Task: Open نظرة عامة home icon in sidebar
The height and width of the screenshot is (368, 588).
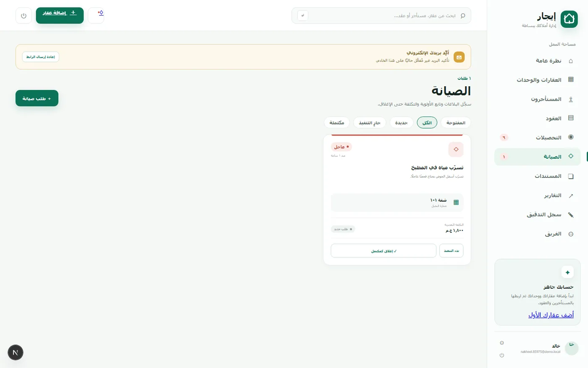Action: pos(571,61)
